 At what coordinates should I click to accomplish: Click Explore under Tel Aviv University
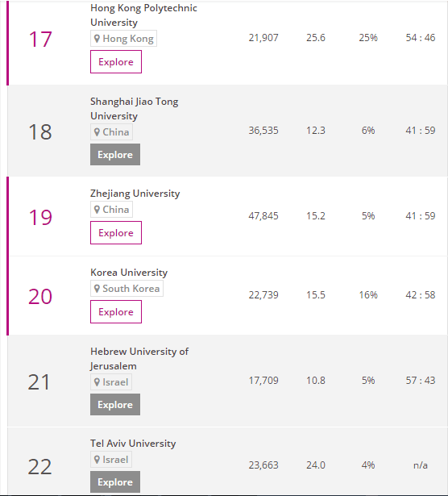pyautogui.click(x=115, y=481)
